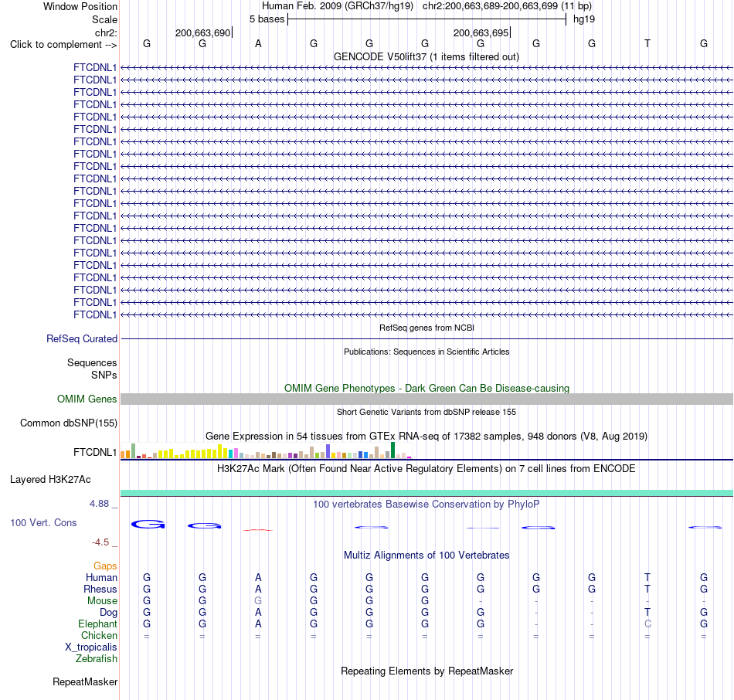Click 'Multiz Alignments of 100 Vertebrates' title

click(426, 556)
